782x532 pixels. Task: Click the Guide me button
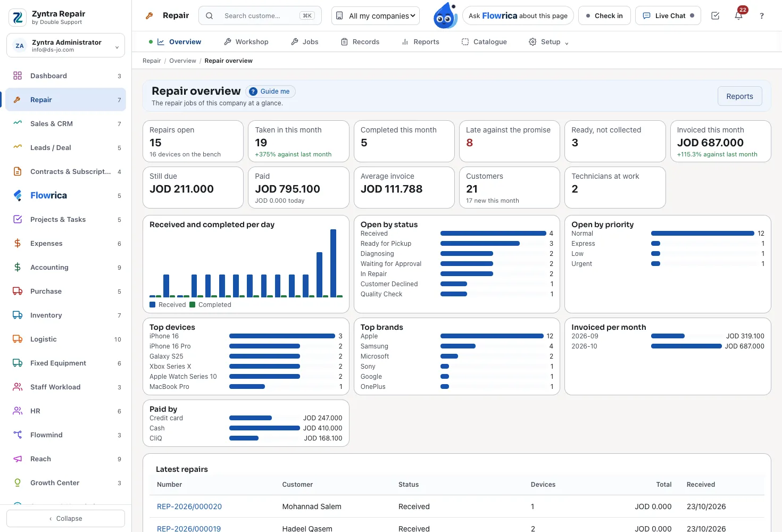click(271, 92)
